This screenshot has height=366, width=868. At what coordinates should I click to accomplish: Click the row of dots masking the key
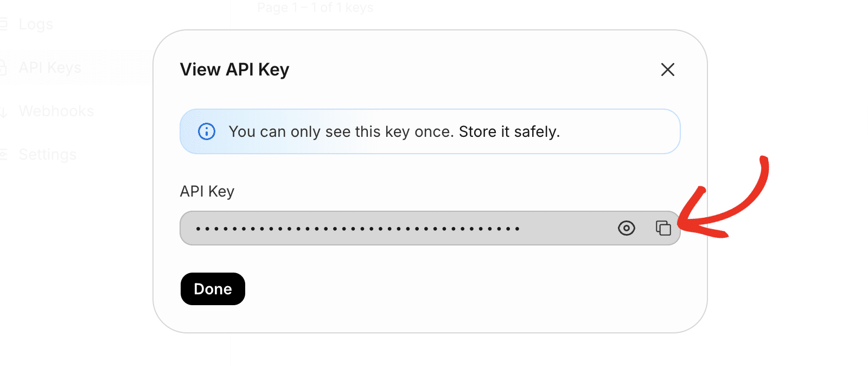coord(358,229)
